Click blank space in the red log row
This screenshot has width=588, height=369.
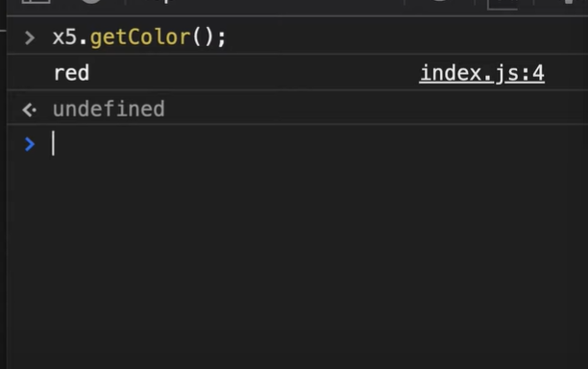click(x=255, y=73)
